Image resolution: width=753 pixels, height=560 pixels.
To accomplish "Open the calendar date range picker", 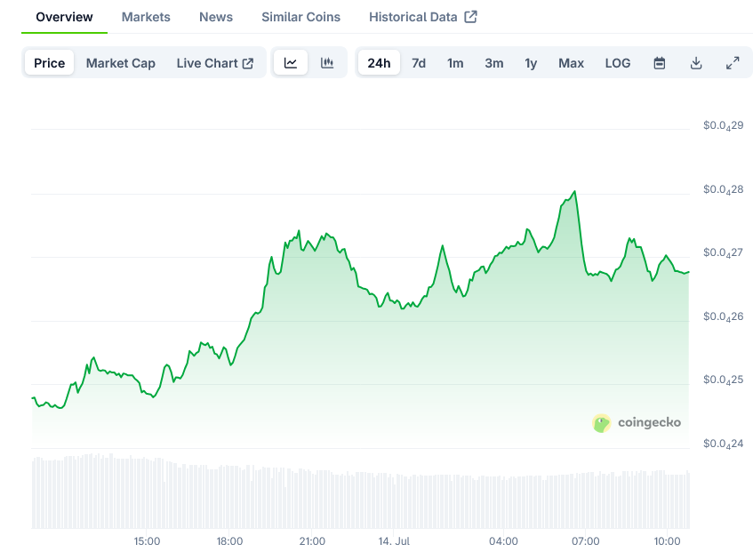I will (x=660, y=63).
